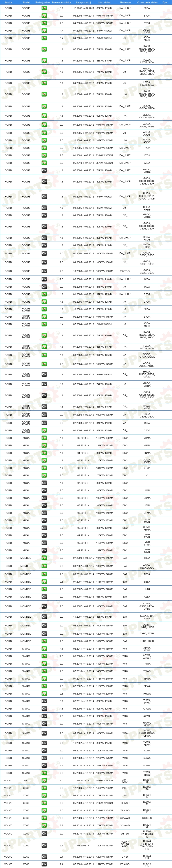Click petrol icon in S-MAX HUWA row

coord(44,694)
